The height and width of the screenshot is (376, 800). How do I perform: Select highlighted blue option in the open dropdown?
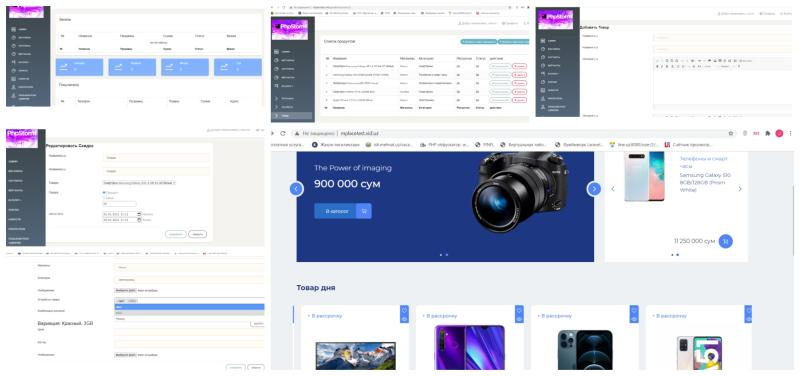click(x=189, y=307)
